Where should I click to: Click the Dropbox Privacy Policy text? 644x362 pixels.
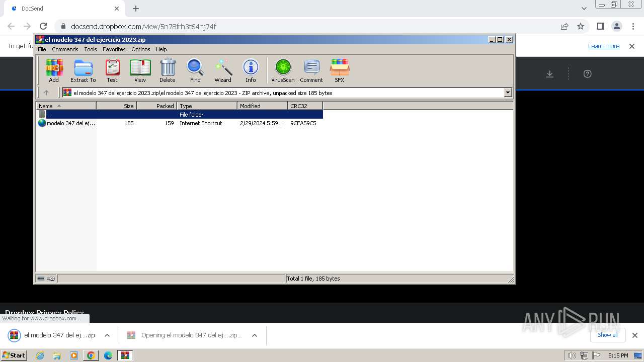(x=44, y=313)
